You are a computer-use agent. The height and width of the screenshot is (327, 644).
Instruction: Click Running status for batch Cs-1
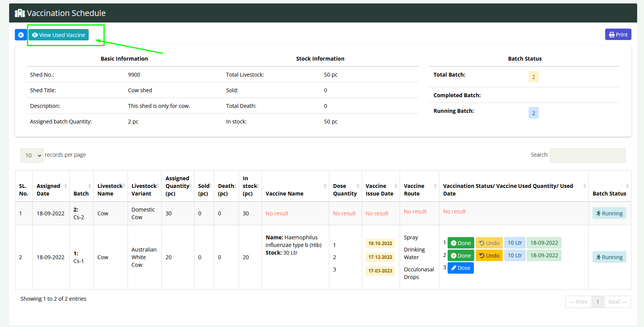coord(609,257)
